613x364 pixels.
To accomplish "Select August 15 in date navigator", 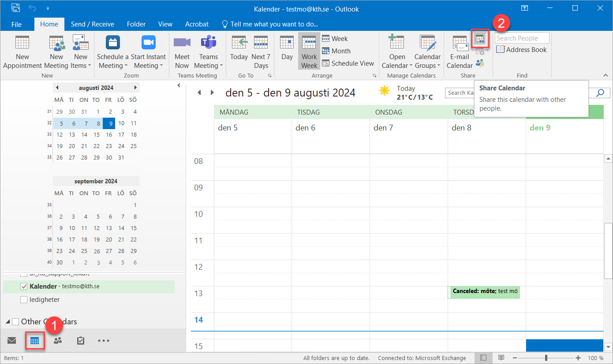I will (97, 135).
